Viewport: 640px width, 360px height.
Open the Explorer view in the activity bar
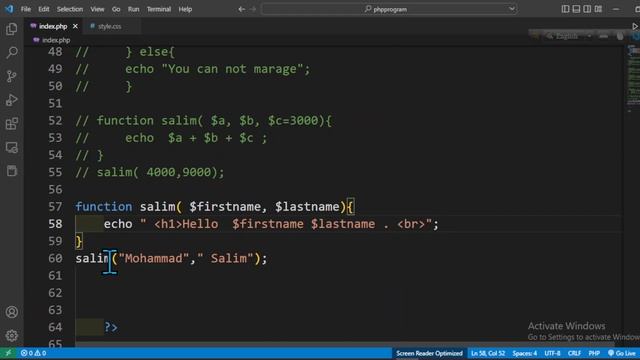tap(12, 29)
